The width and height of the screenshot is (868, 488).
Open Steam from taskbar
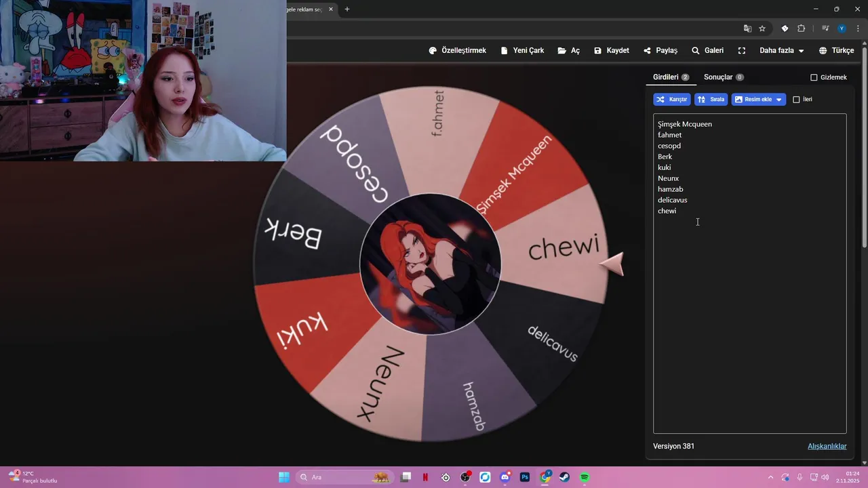point(564,477)
